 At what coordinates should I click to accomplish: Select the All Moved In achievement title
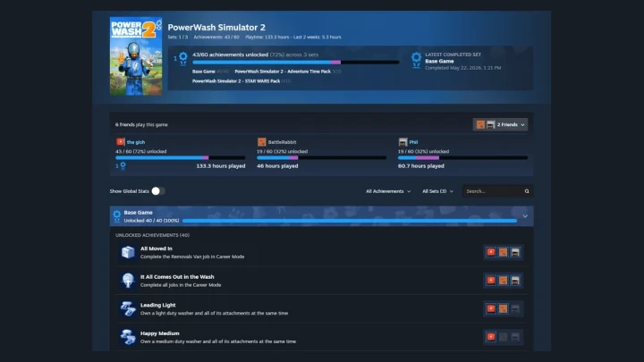pyautogui.click(x=156, y=248)
